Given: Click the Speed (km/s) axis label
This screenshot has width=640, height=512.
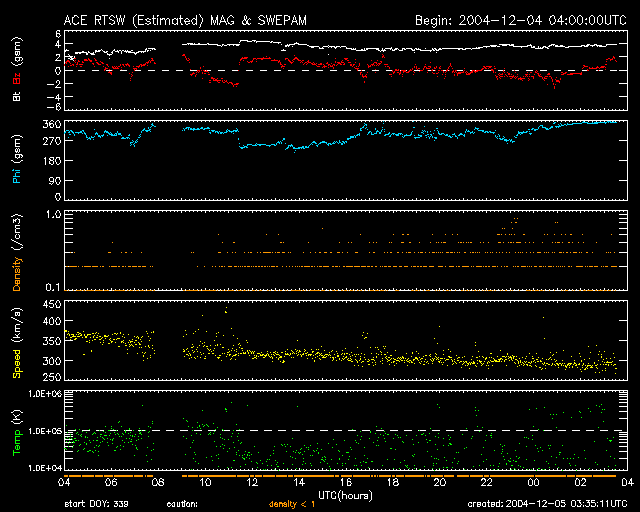Looking at the screenshot, I should (x=16, y=345).
